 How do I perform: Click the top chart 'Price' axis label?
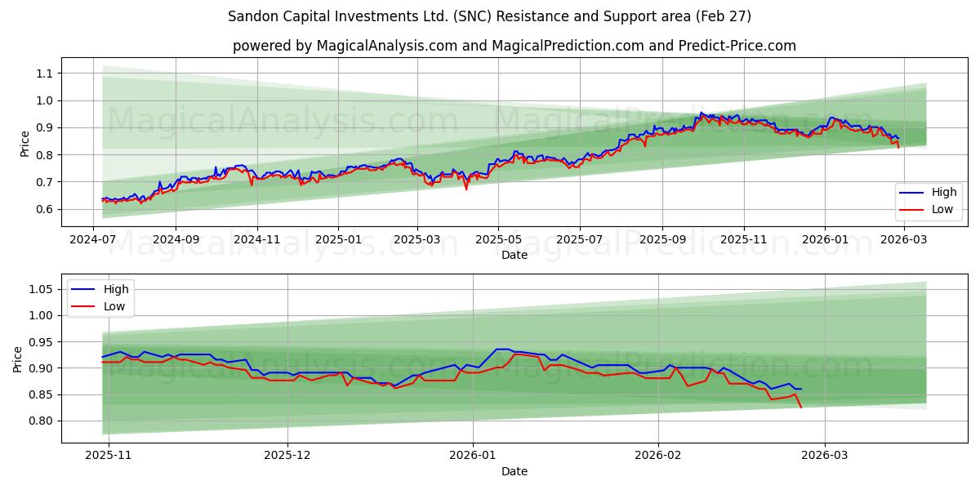[x=25, y=143]
